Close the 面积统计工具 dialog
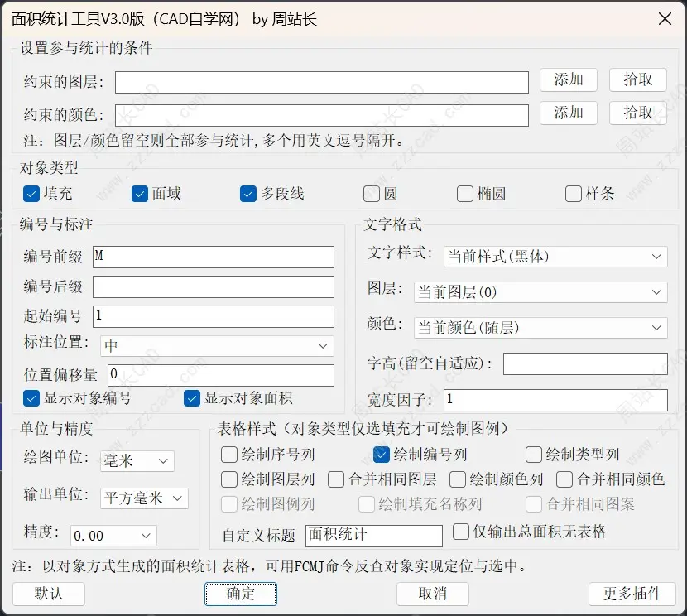Screen dimensions: 687x616 pyautogui.click(x=665, y=19)
